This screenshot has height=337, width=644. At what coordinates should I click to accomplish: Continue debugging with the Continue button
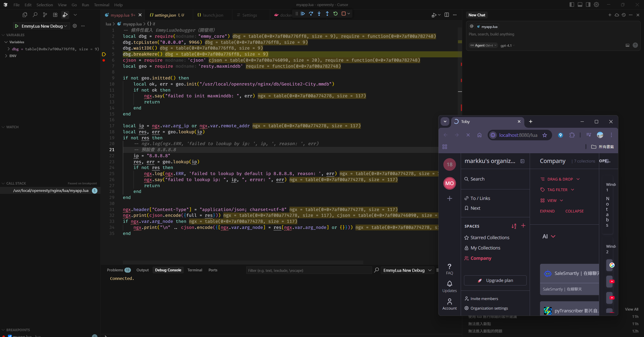tap(303, 14)
